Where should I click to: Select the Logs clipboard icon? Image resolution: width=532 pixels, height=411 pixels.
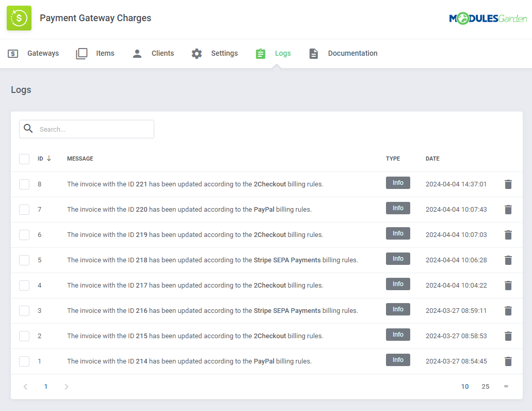[261, 53]
